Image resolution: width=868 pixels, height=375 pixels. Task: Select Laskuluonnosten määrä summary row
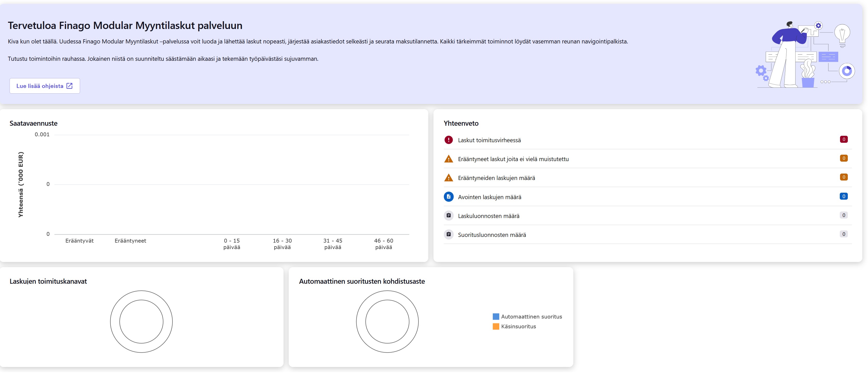tap(647, 215)
